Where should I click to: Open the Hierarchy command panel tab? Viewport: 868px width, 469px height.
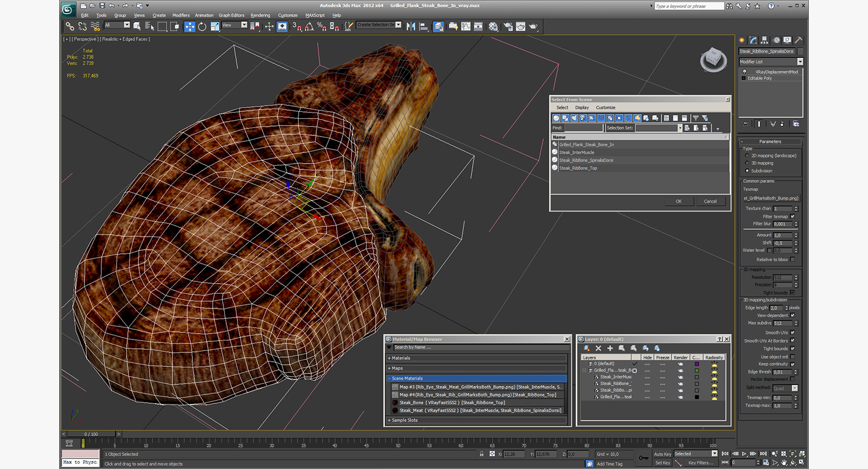765,40
